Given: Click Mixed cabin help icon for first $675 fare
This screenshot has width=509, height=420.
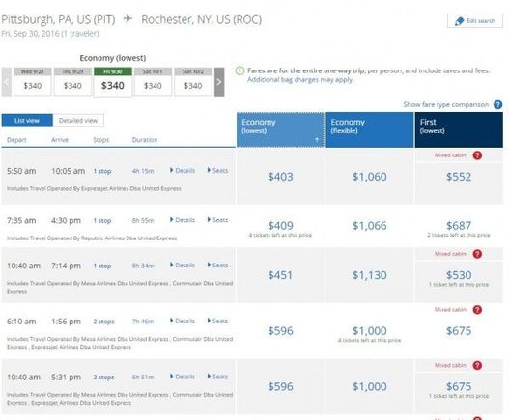Looking at the screenshot, I should tap(477, 310).
